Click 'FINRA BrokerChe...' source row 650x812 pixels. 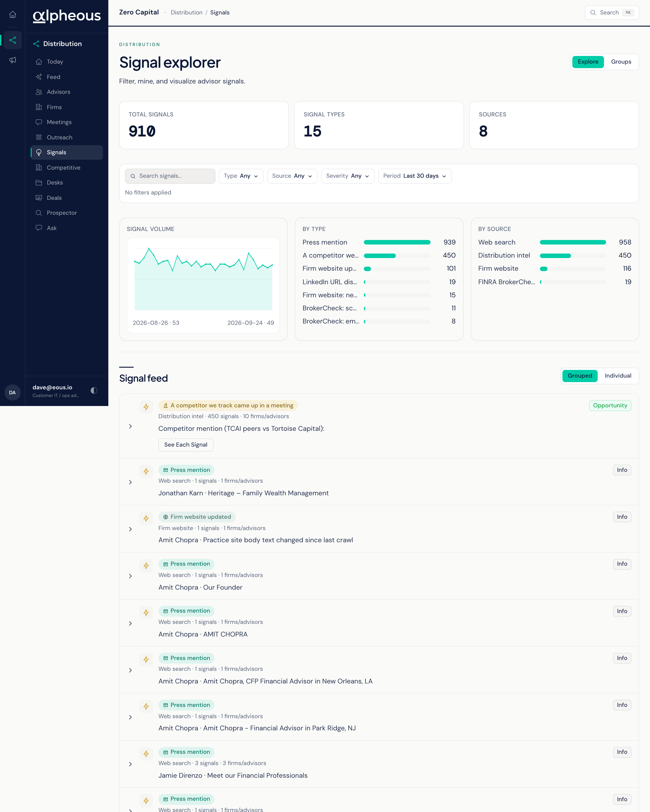(x=554, y=282)
